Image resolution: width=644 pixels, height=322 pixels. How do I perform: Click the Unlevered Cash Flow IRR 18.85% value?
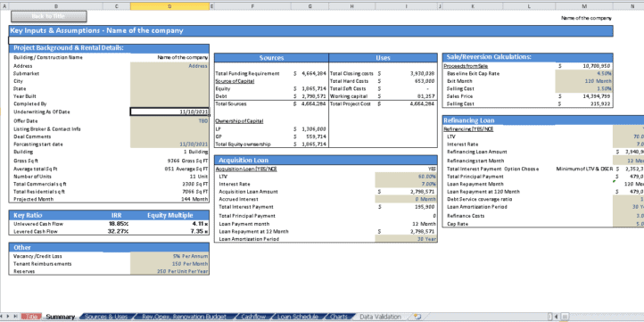coord(119,224)
